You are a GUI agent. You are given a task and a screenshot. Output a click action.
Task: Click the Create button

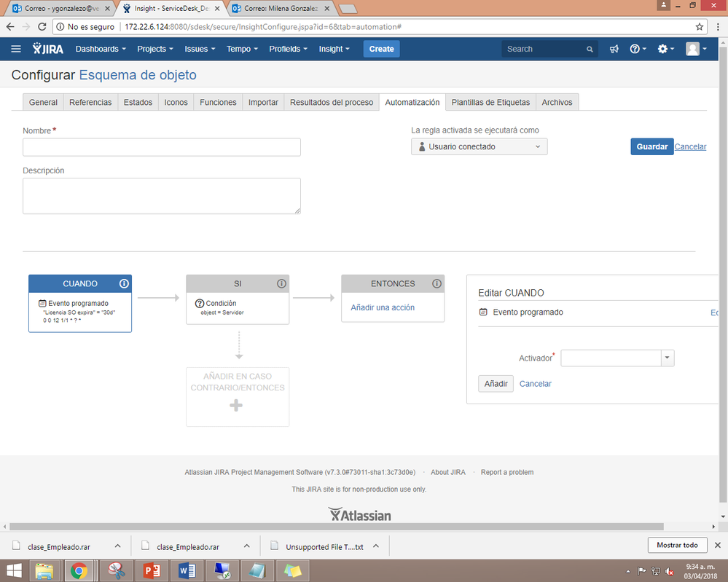pyautogui.click(x=382, y=49)
